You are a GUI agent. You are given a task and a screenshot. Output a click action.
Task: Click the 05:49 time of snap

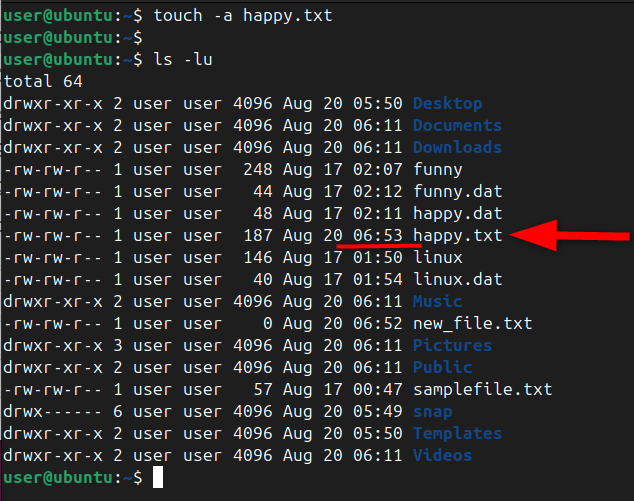[x=378, y=412]
